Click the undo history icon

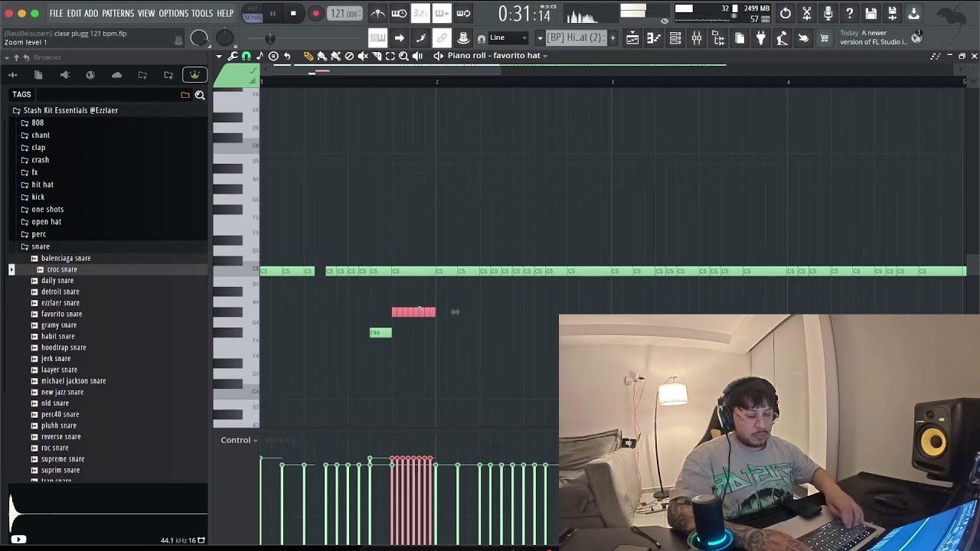pos(786,13)
